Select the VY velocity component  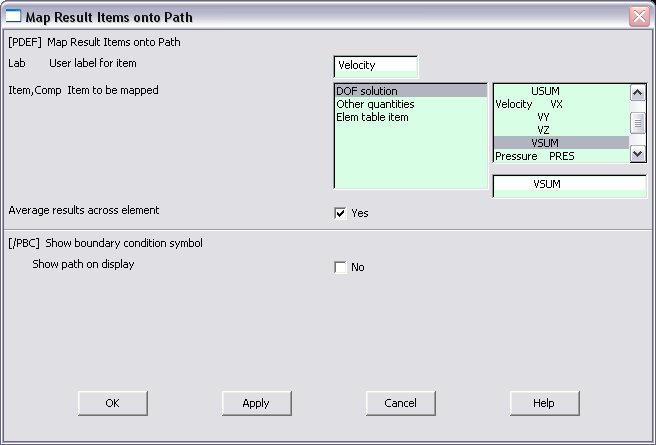(561, 117)
